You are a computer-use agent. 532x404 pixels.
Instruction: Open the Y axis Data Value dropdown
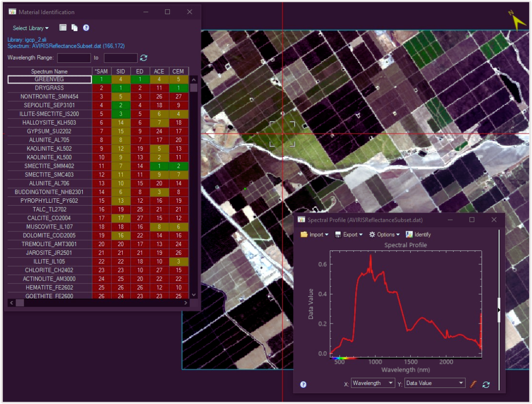click(435, 384)
